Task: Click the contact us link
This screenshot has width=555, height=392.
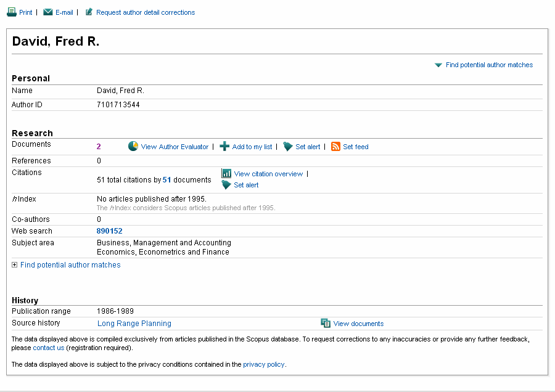Action: [x=49, y=348]
